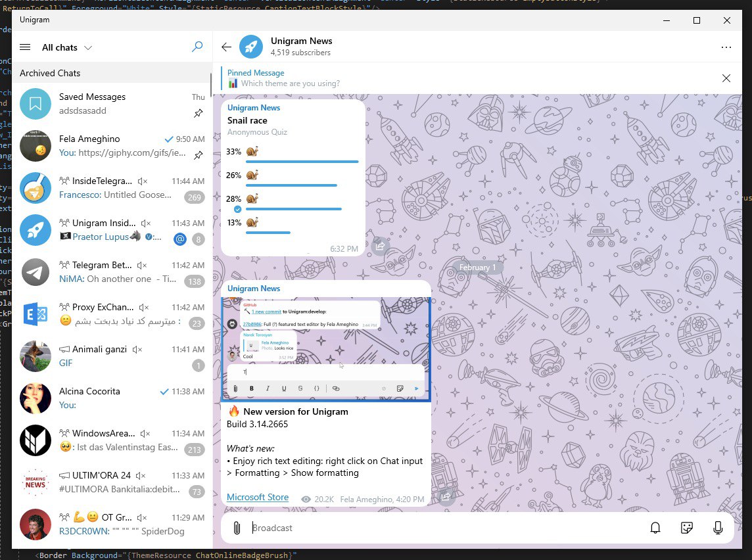The width and height of the screenshot is (752, 560).
Task: Click the February 1 date marker
Action: [x=478, y=268]
